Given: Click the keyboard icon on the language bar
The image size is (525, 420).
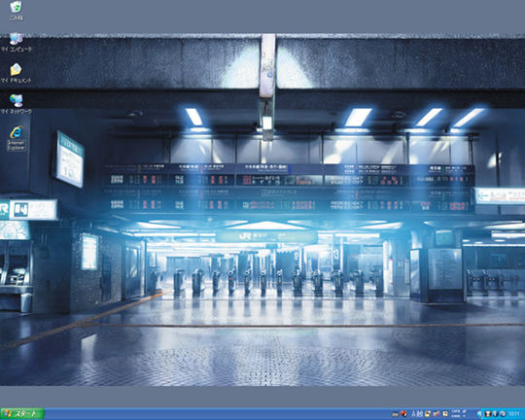Looking at the screenshot, I should [x=396, y=414].
